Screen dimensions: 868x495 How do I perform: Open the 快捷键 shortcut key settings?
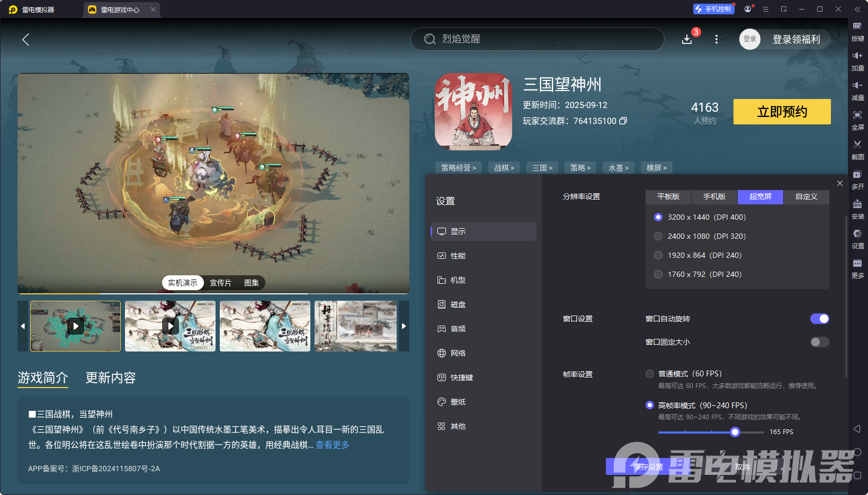click(x=461, y=377)
